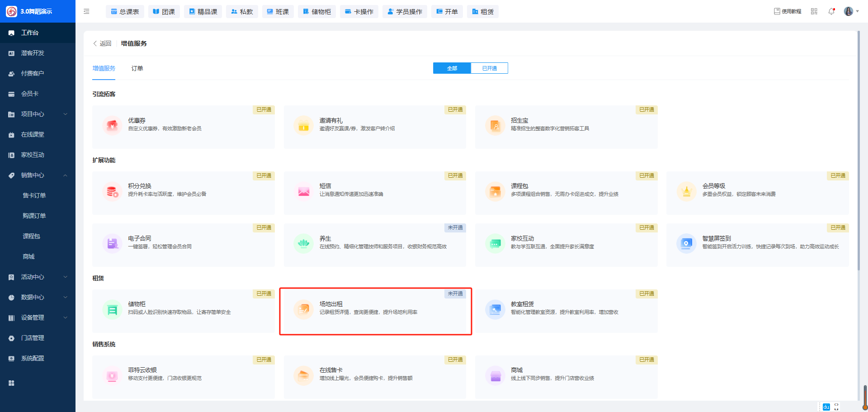
Task: Click the 使用教程 tutorial link
Action: click(787, 11)
